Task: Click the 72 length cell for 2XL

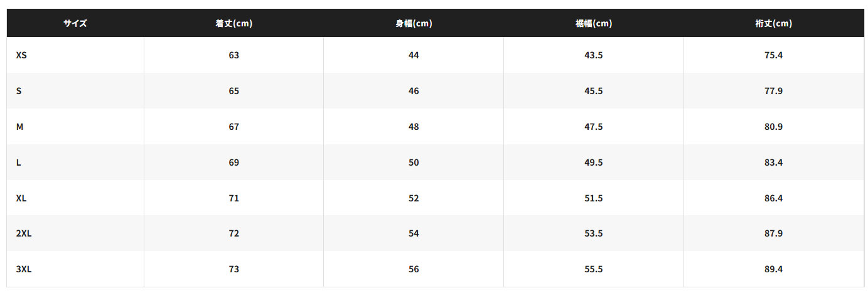Action: point(233,233)
